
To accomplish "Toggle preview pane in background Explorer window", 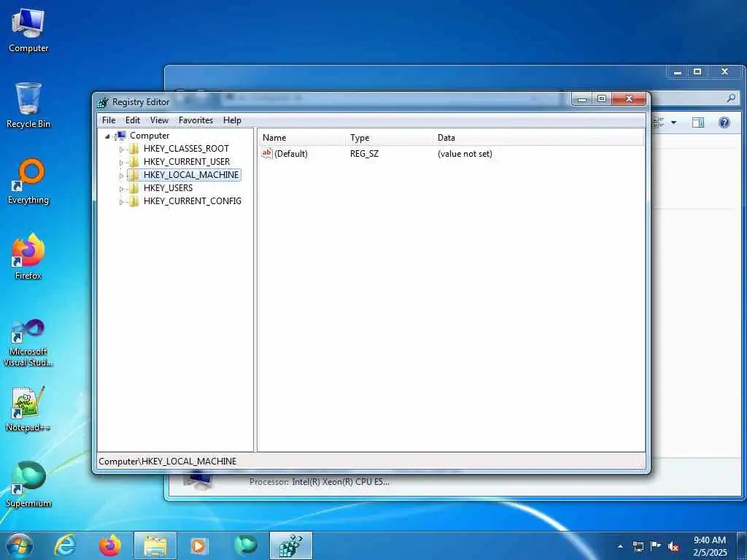I will 698,122.
